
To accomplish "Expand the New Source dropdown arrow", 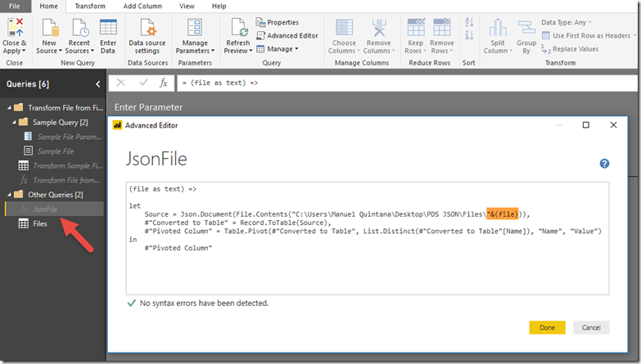I will [60, 51].
